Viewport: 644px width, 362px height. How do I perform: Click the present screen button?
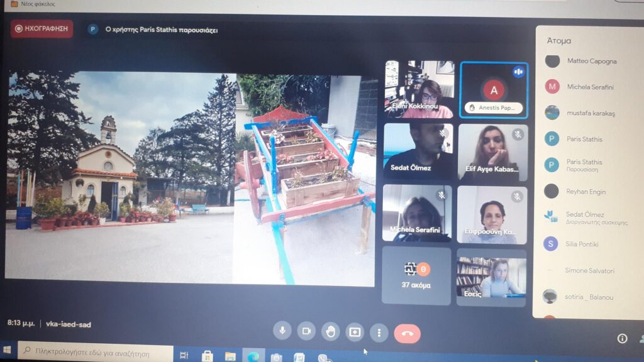tap(355, 332)
